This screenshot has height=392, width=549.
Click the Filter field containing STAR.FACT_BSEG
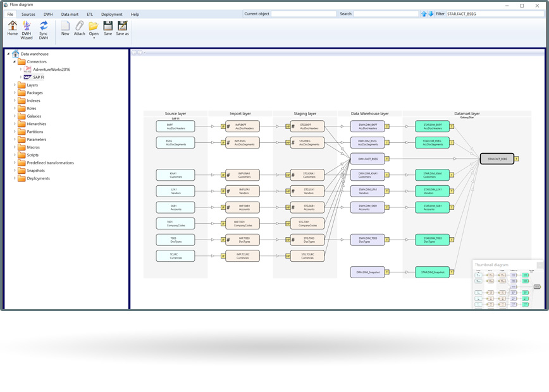[495, 14]
